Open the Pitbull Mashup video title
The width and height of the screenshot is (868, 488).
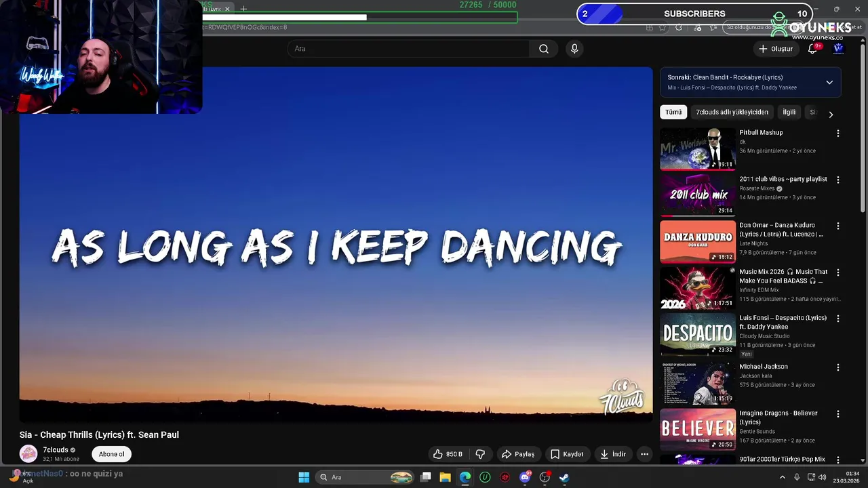(761, 133)
